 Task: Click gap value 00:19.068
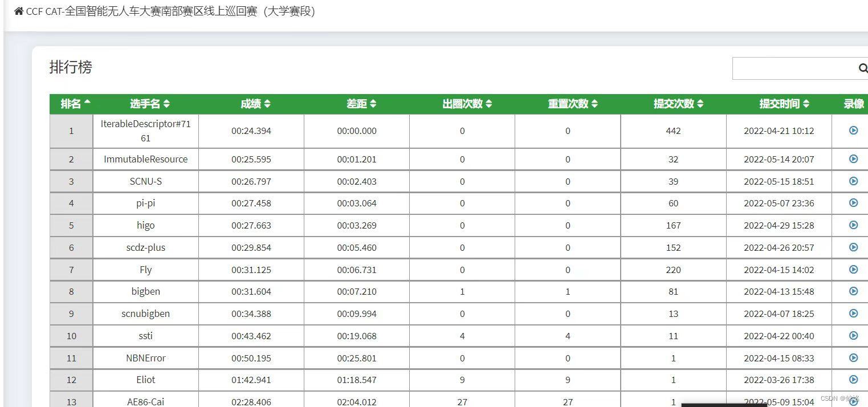point(357,336)
